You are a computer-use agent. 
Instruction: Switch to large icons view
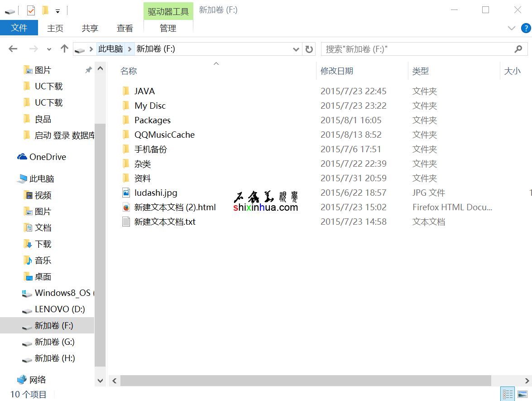[522, 394]
